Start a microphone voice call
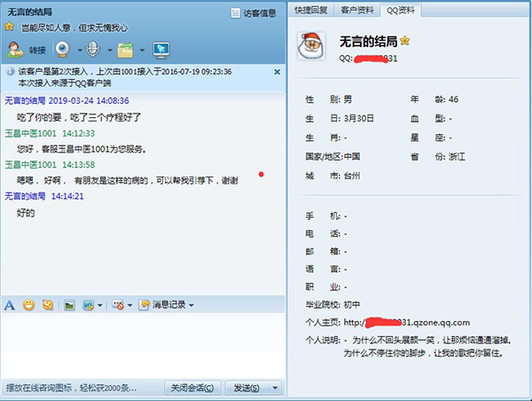This screenshot has width=532, height=401. click(93, 50)
